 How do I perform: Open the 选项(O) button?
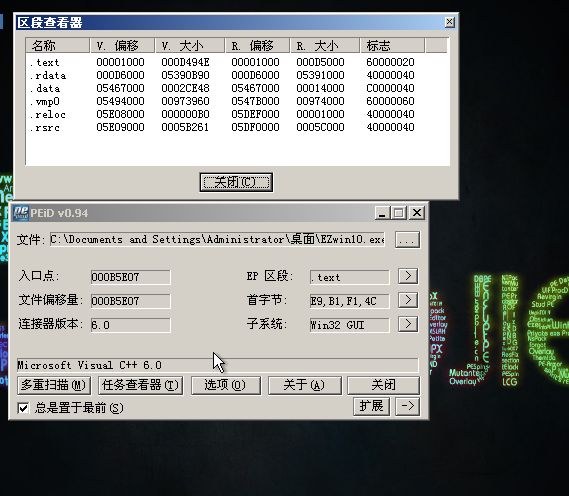[x=225, y=385]
